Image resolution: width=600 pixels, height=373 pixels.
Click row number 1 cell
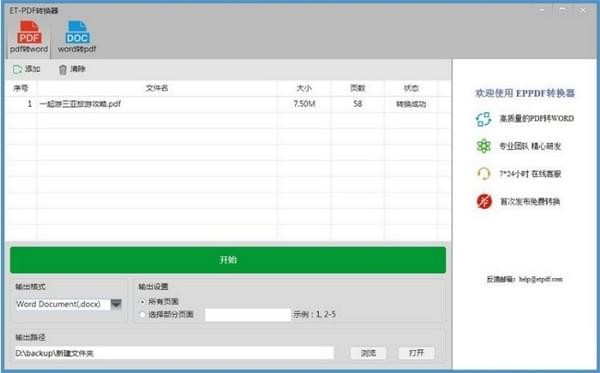[x=21, y=104]
